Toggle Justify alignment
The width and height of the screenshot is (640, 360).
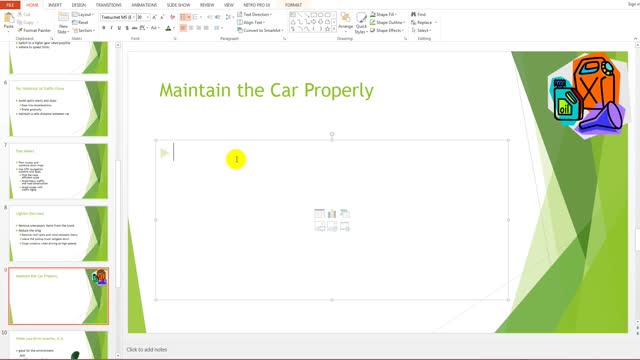pos(206,28)
